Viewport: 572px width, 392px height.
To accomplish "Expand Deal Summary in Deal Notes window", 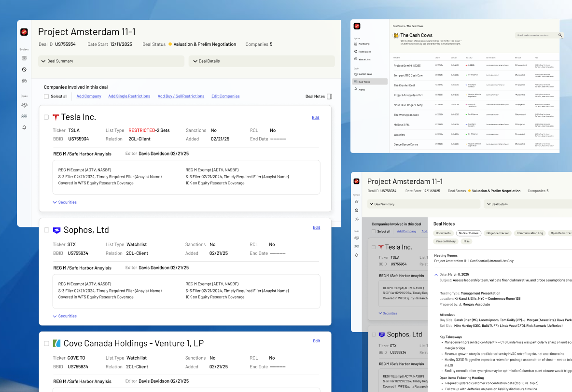I will pos(423,204).
